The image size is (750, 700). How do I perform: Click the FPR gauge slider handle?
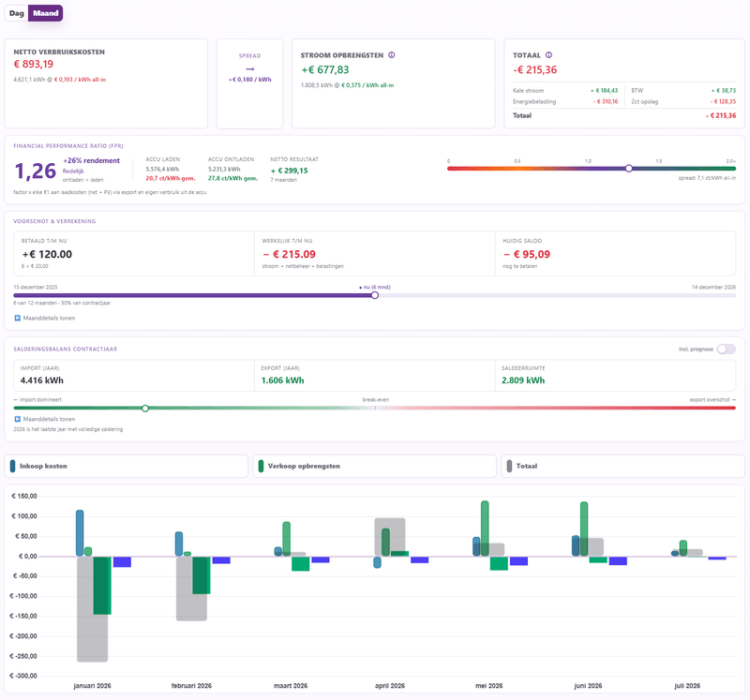pyautogui.click(x=629, y=169)
